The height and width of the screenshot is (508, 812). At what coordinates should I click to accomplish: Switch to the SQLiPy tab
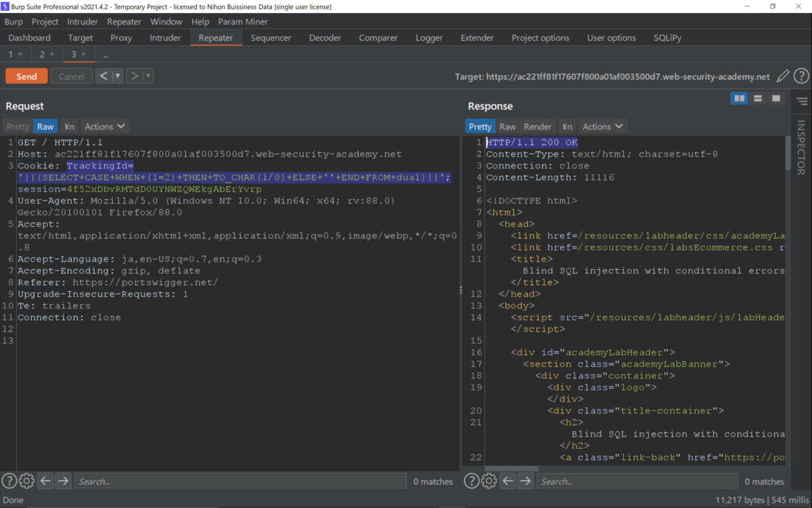point(667,38)
